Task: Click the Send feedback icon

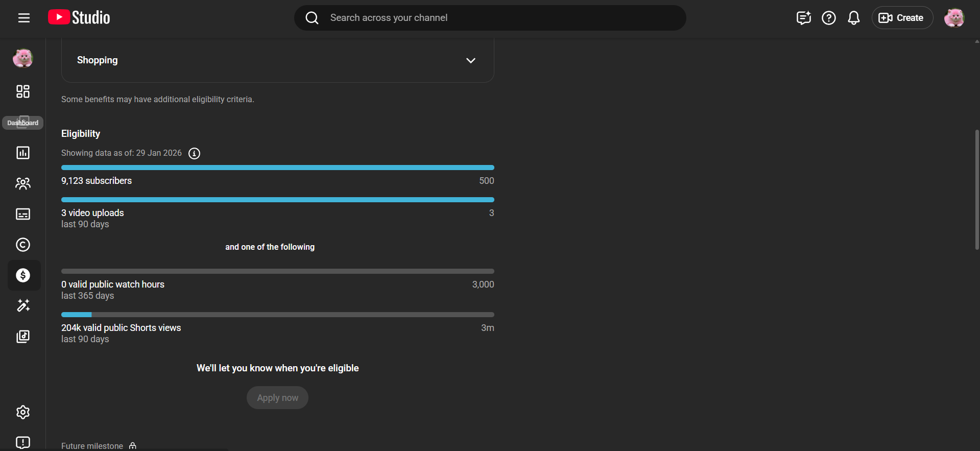Action: click(23, 442)
